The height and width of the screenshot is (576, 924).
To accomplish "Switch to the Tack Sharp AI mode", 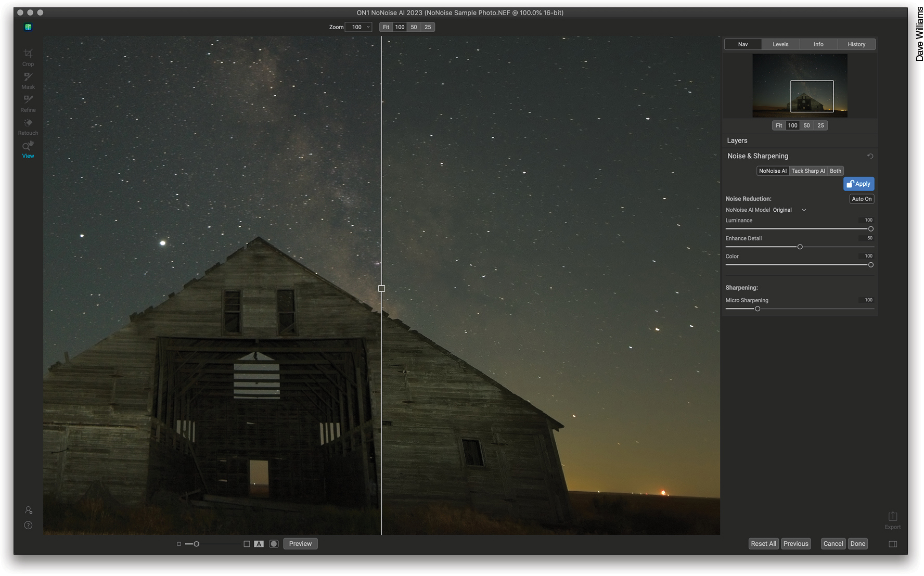I will click(x=808, y=171).
